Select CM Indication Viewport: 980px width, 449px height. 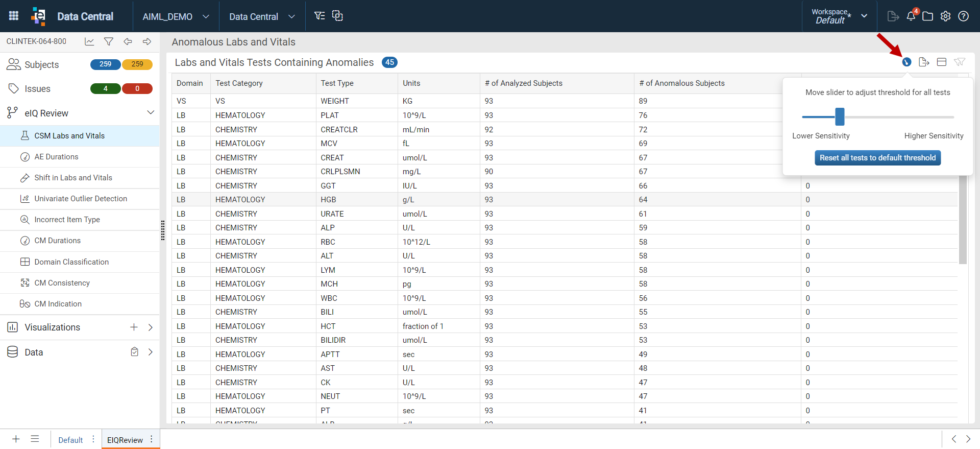tap(80, 304)
